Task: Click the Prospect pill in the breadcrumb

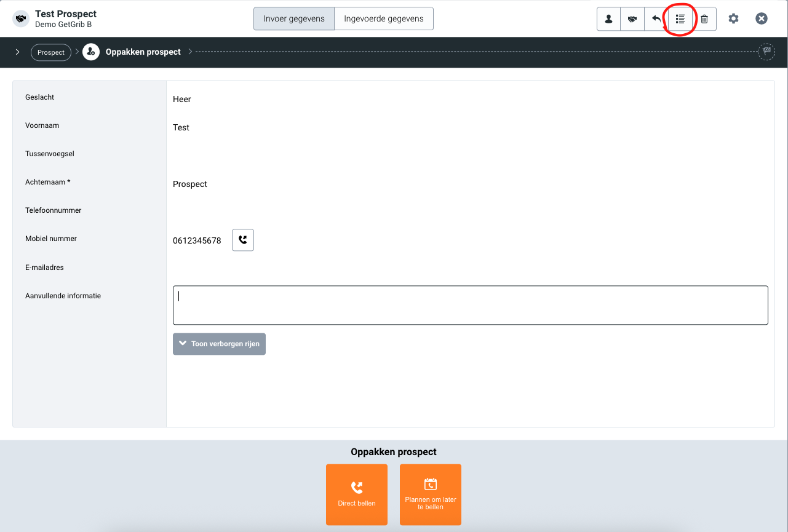Action: point(51,52)
